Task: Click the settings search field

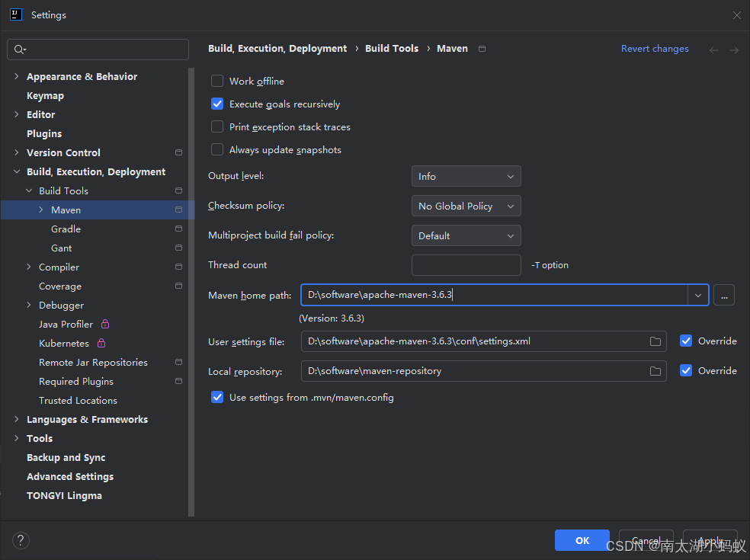Action: coord(98,50)
